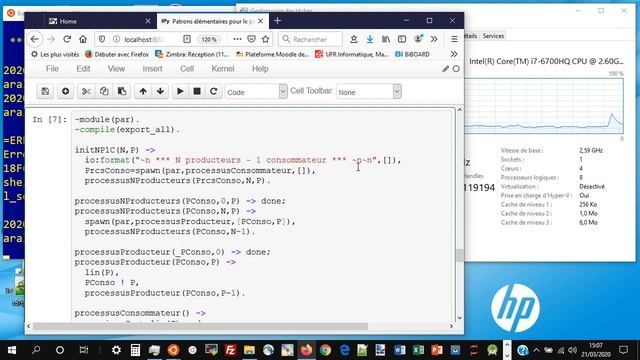Viewport: 640px width, 360px height.
Task: Expand more toolbar tools overflow
Action: coord(434,39)
